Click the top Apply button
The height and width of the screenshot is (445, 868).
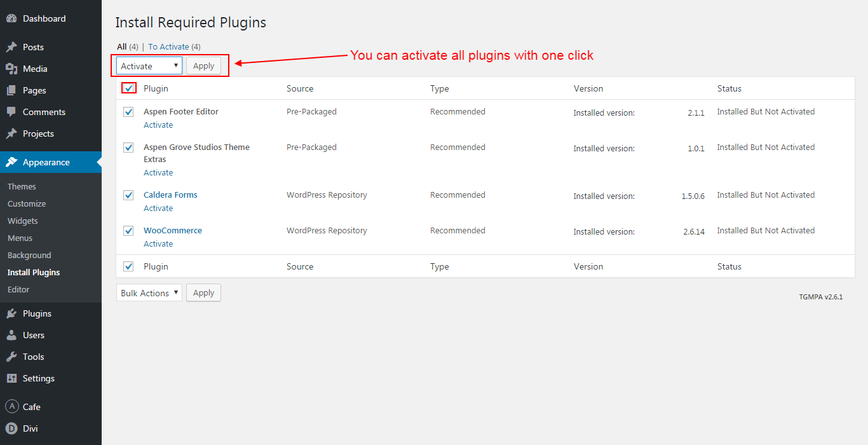point(203,66)
